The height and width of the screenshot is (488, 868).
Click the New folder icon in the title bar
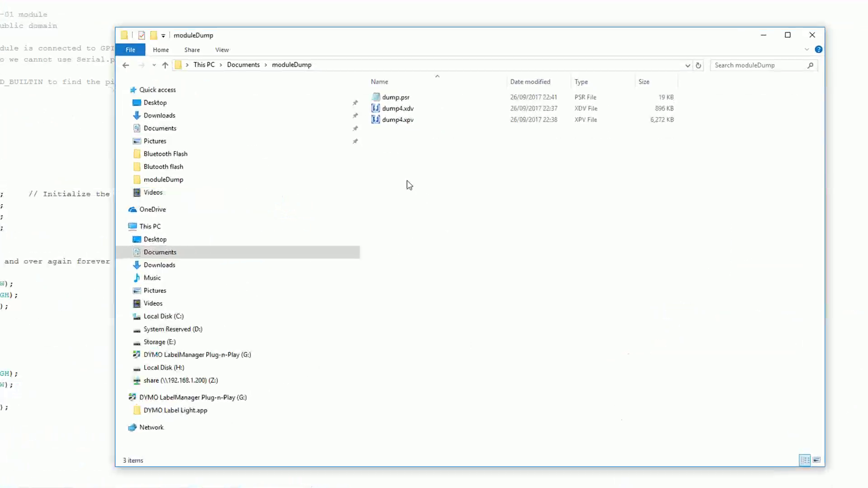point(153,35)
